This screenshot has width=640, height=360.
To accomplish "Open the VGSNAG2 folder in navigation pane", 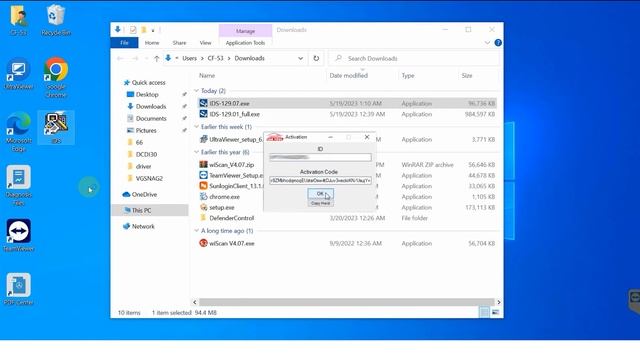I will tap(149, 178).
